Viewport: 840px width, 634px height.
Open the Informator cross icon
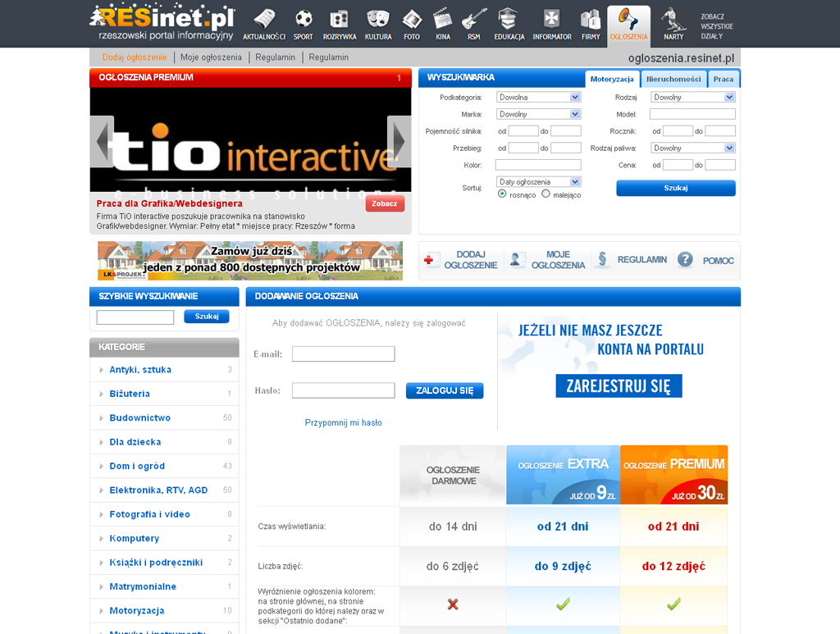coord(551,19)
